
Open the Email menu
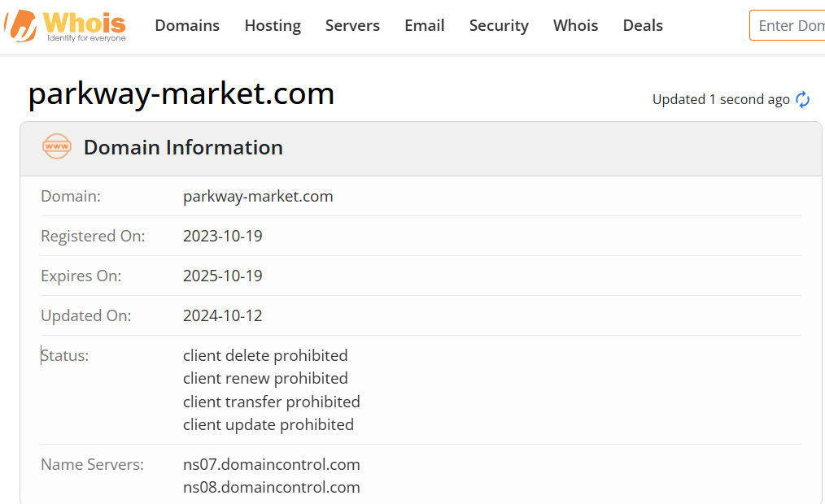[x=425, y=25]
